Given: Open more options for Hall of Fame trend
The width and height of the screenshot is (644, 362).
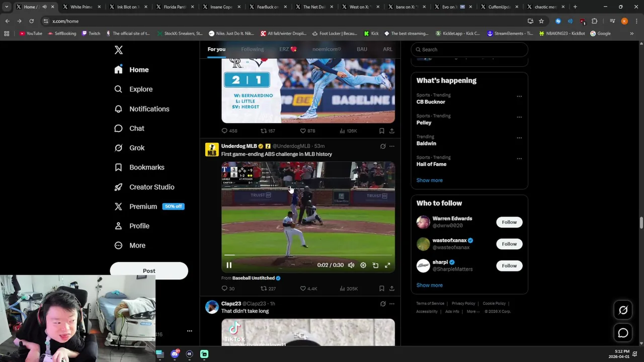Looking at the screenshot, I should [x=519, y=158].
